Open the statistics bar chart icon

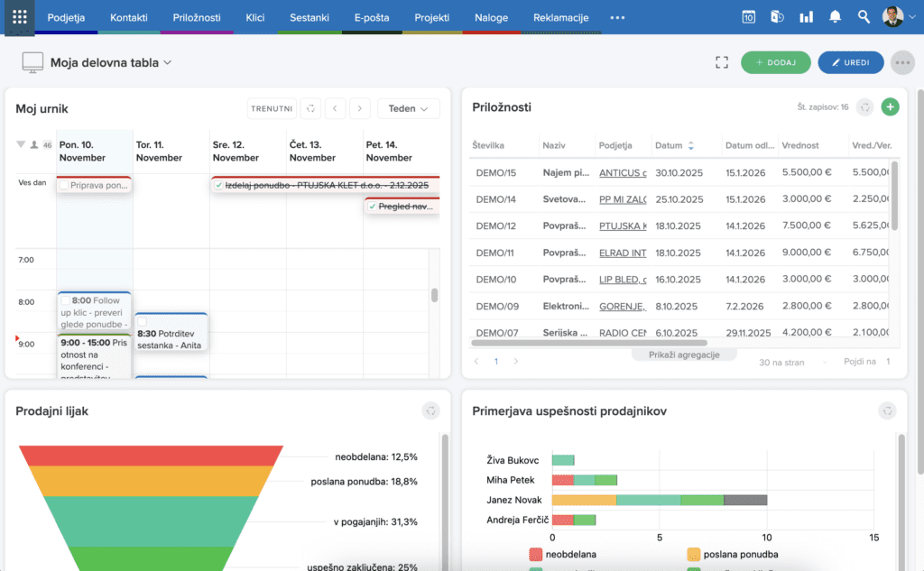[806, 17]
